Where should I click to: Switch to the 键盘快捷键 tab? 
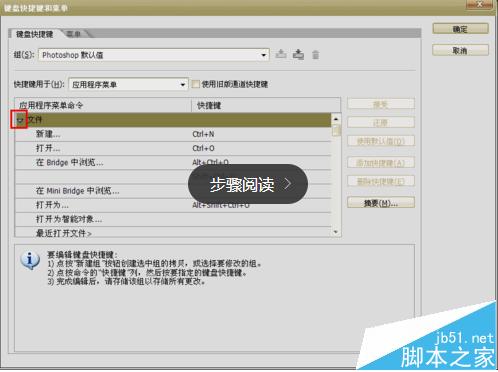(34, 34)
